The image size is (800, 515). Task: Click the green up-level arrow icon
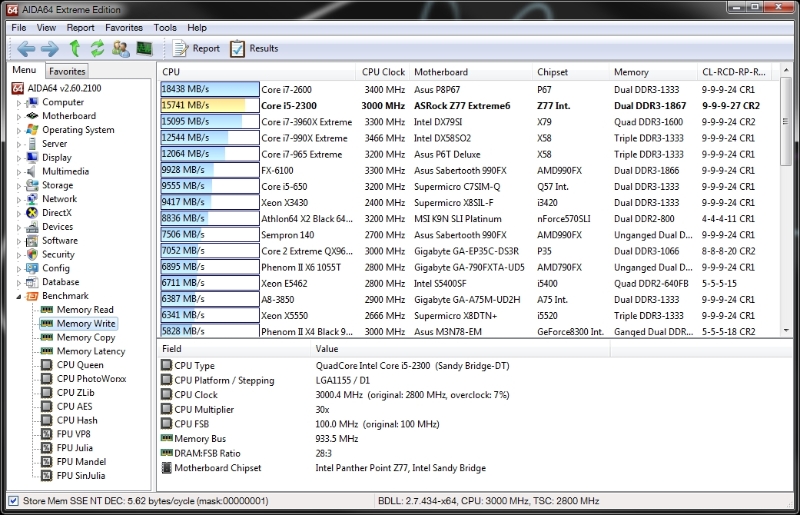[x=74, y=48]
